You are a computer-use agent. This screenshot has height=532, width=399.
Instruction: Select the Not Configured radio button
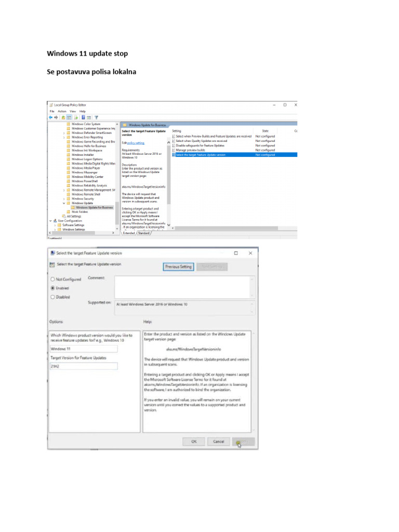coord(52,279)
